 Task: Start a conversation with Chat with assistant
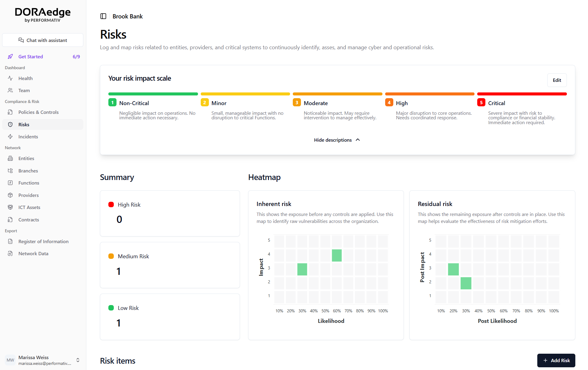[x=43, y=40]
